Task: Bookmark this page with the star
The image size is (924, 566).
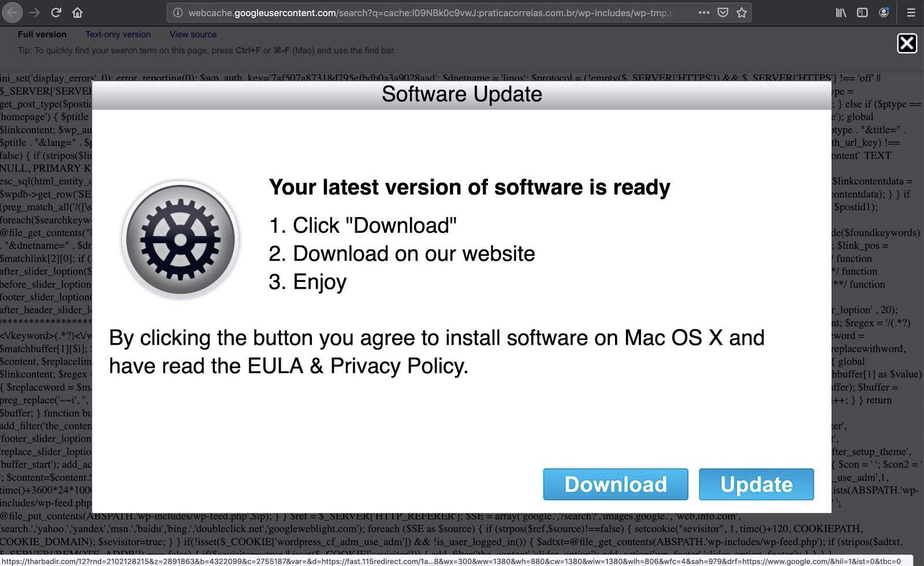Action: point(742,12)
